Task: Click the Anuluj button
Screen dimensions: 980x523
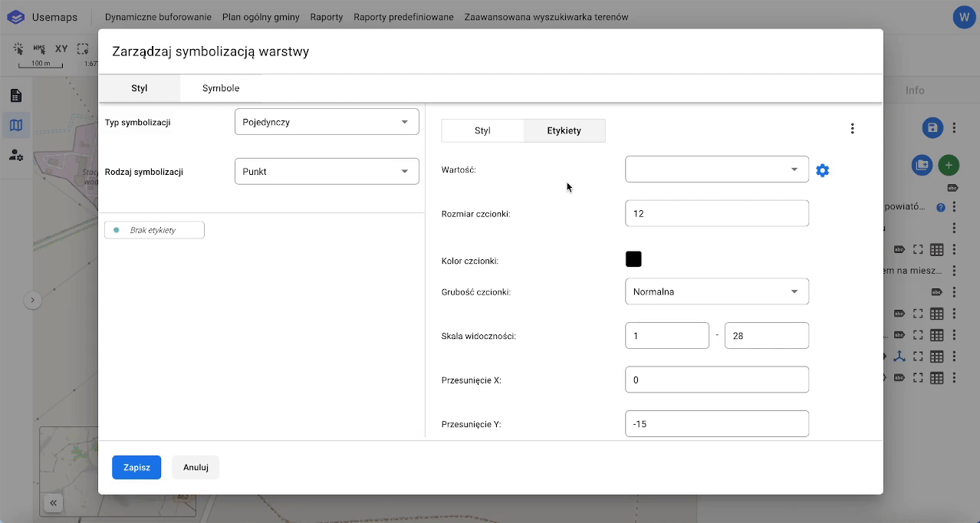Action: (x=196, y=467)
